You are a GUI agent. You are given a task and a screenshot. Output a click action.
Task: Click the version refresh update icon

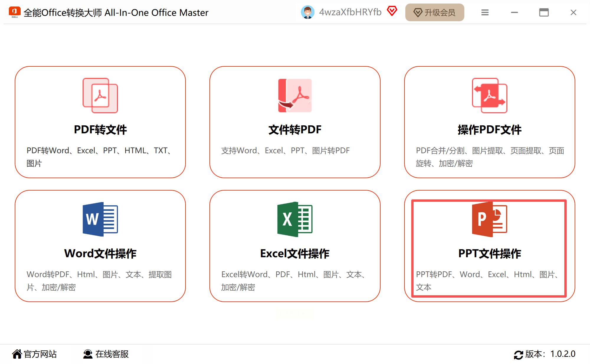point(518,355)
